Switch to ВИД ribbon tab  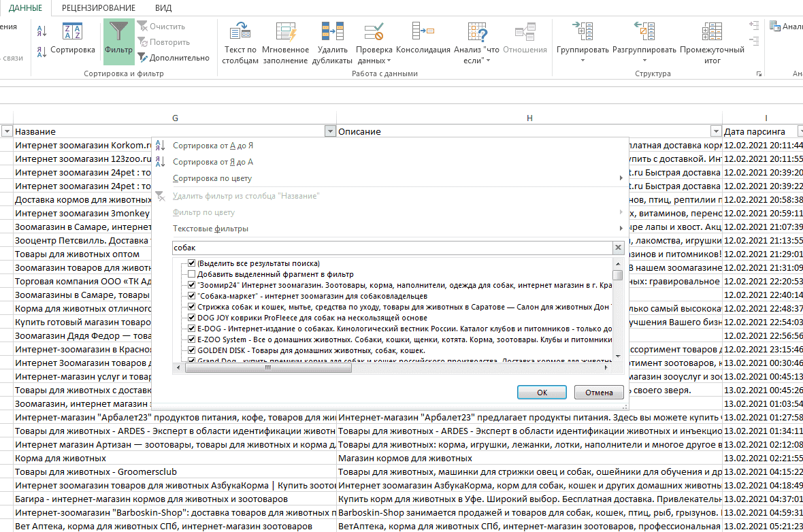163,7
